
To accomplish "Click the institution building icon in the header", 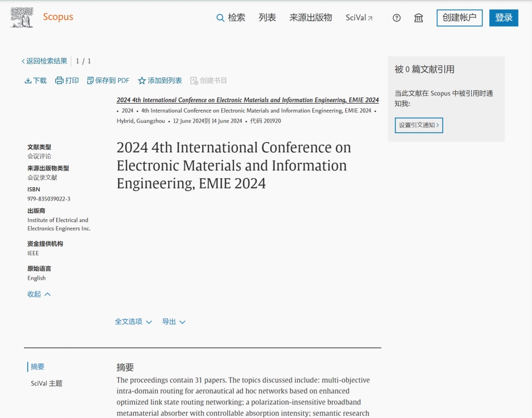I will (418, 18).
